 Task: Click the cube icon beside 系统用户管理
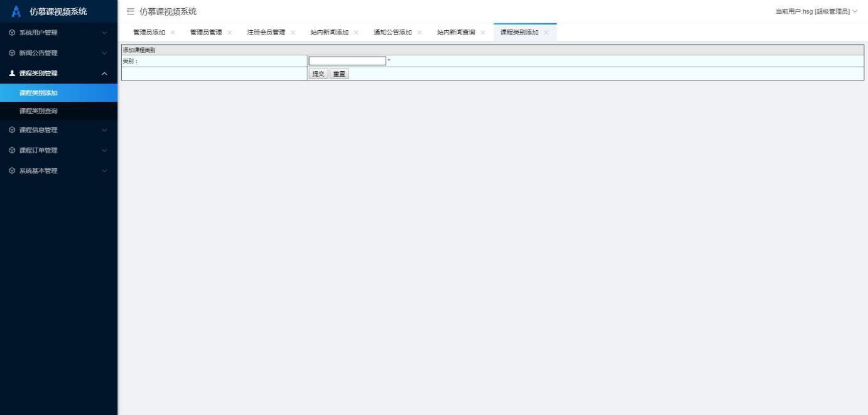point(13,33)
